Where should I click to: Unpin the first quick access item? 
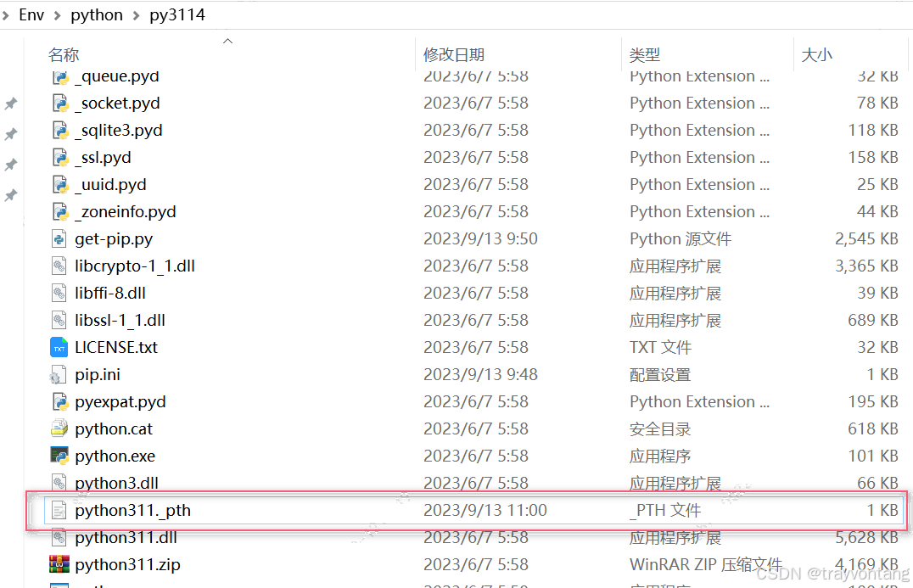coord(11,104)
